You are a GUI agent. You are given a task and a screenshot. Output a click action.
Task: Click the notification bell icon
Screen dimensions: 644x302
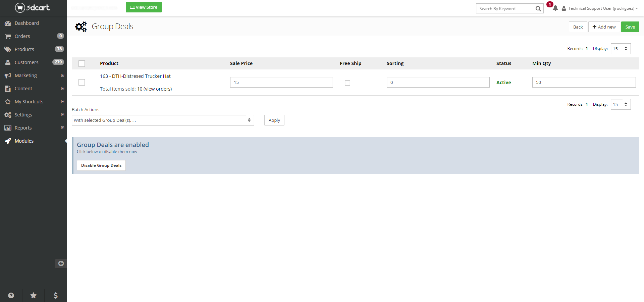click(x=555, y=8)
